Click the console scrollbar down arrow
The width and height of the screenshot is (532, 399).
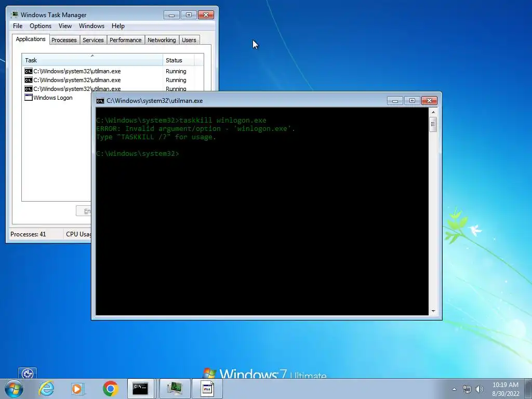[433, 311]
